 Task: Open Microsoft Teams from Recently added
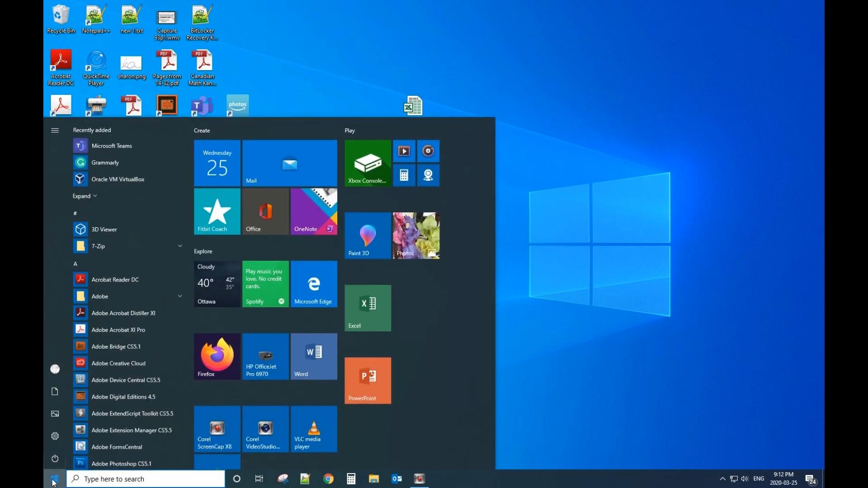[128, 146]
